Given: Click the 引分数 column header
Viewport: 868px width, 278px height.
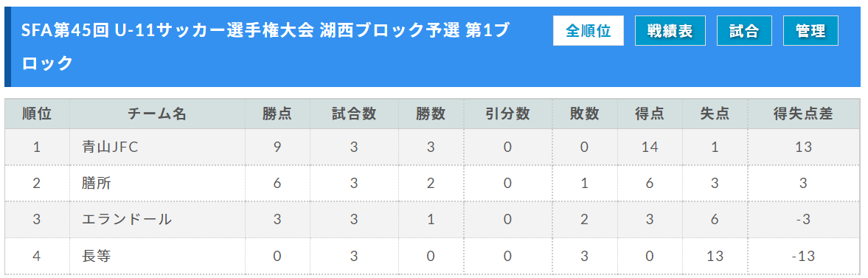Looking at the screenshot, I should [508, 114].
